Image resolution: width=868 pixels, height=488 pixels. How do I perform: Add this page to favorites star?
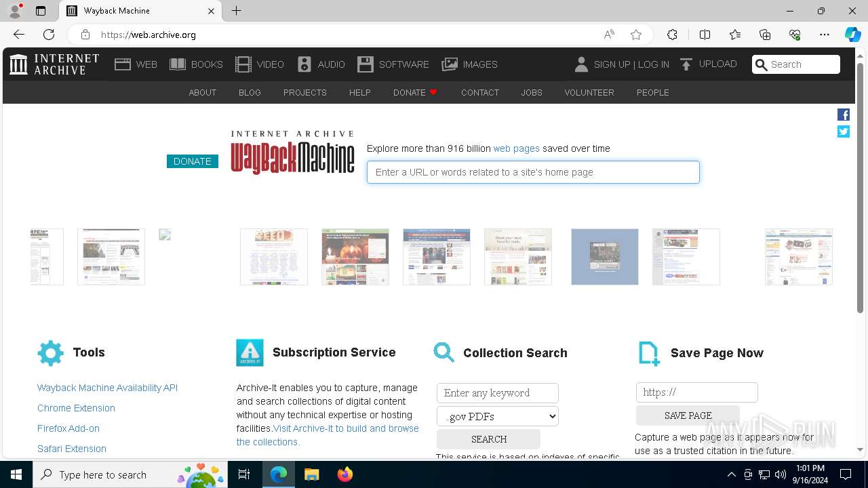coord(636,35)
